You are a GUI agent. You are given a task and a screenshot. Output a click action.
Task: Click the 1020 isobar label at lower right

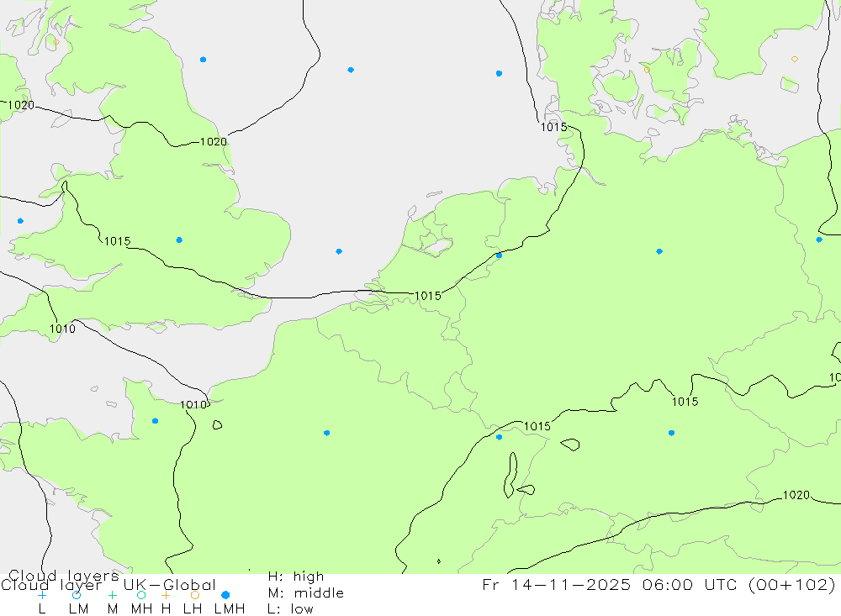(x=796, y=495)
